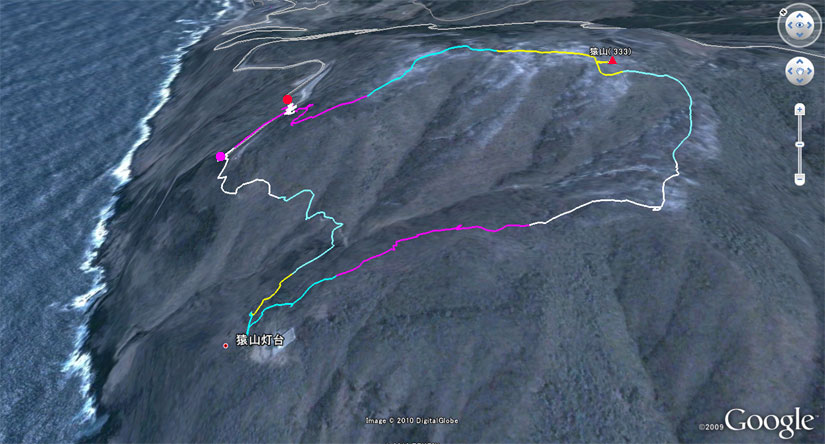Zoom in with the plus button

coord(800,109)
